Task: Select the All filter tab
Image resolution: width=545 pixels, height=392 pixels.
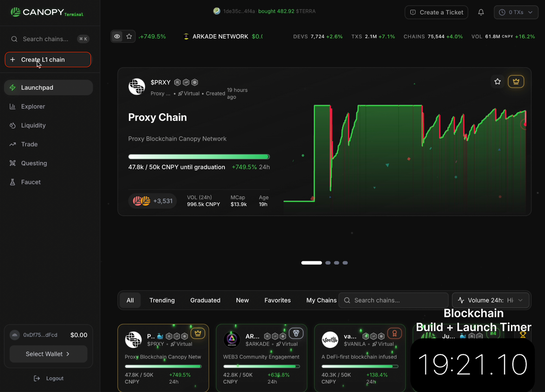Action: click(130, 300)
